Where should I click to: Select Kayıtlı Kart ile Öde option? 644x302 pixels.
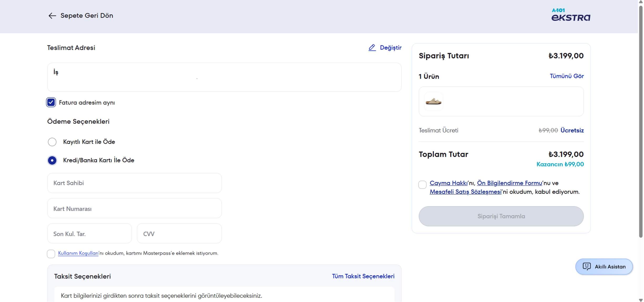pos(52,142)
